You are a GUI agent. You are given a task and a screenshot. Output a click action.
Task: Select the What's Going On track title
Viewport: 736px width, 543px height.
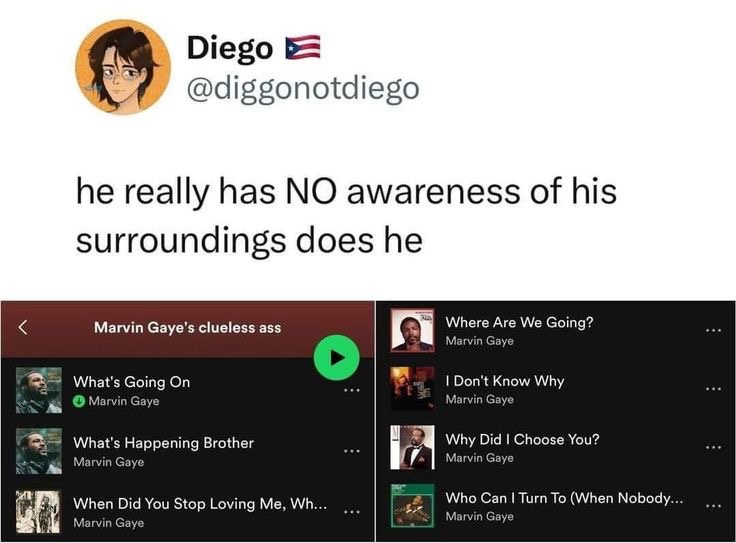[132, 382]
